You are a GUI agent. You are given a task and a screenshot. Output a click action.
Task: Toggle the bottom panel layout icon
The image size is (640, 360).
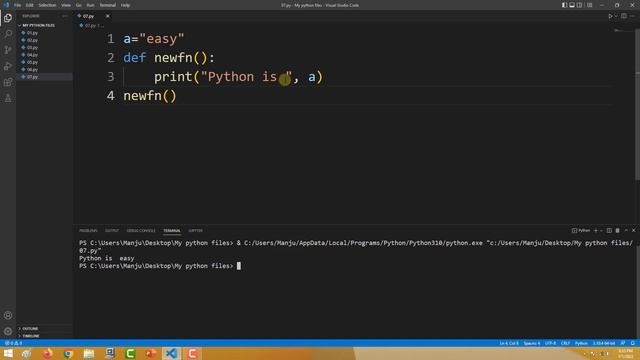[572, 5]
